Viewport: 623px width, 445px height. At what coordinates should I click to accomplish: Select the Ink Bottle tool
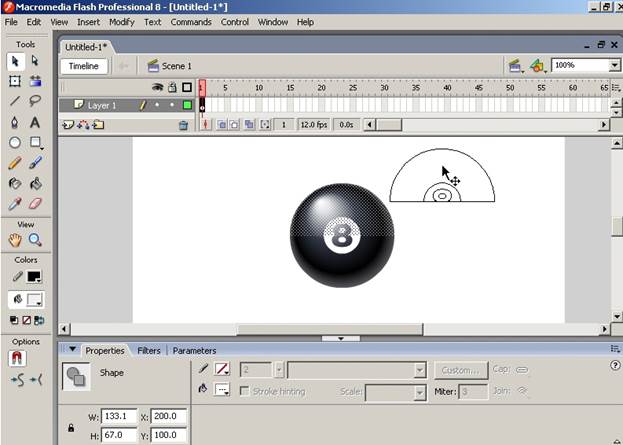pos(15,184)
